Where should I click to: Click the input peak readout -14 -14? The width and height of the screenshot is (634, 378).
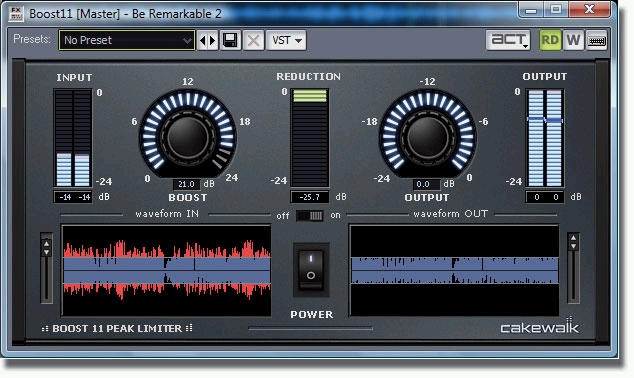point(74,197)
